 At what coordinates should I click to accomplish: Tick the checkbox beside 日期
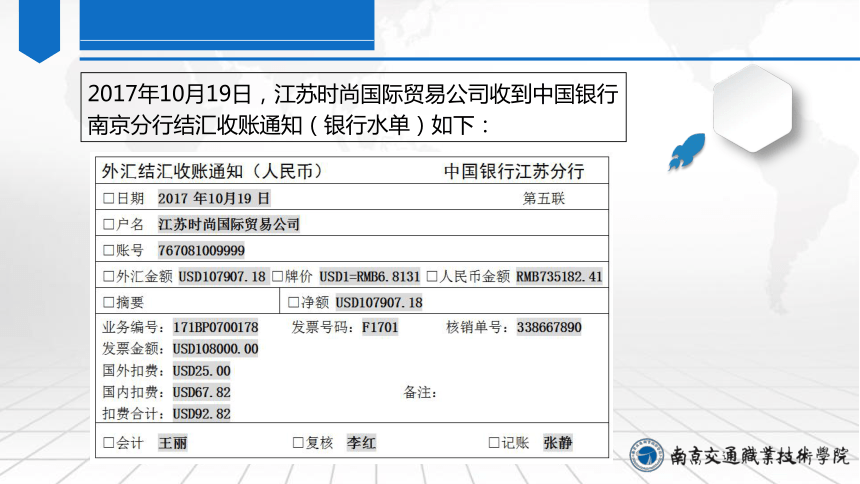pyautogui.click(x=109, y=199)
